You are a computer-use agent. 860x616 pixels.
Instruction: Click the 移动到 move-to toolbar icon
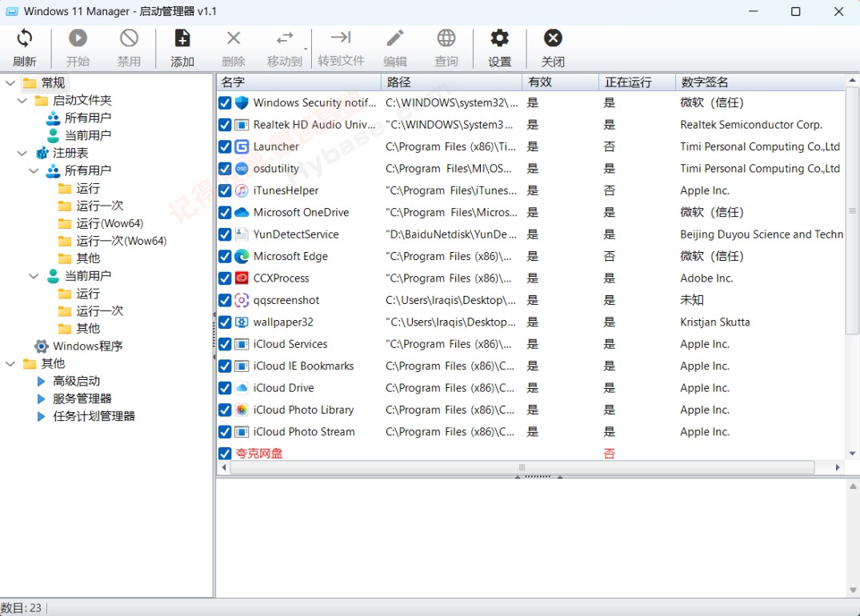point(285,38)
